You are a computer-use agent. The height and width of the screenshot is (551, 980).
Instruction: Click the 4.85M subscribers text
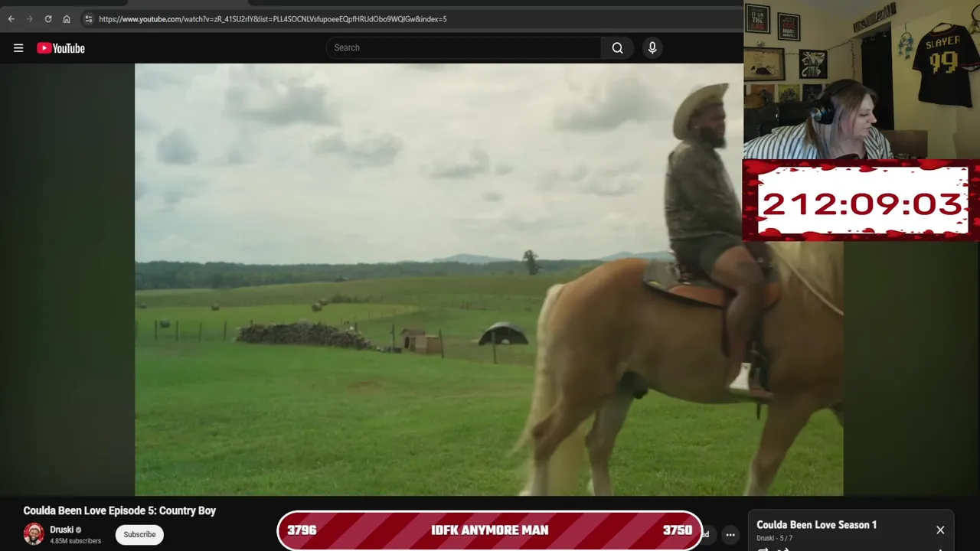(75, 541)
